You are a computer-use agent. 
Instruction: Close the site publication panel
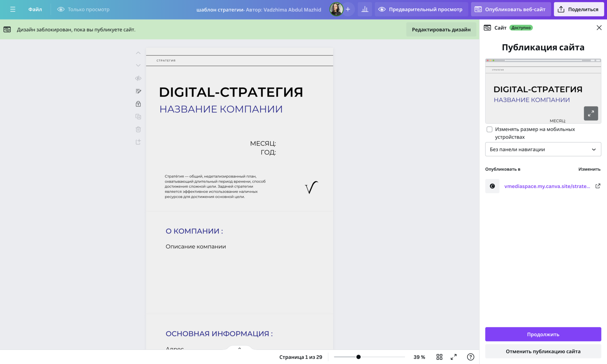click(x=599, y=28)
